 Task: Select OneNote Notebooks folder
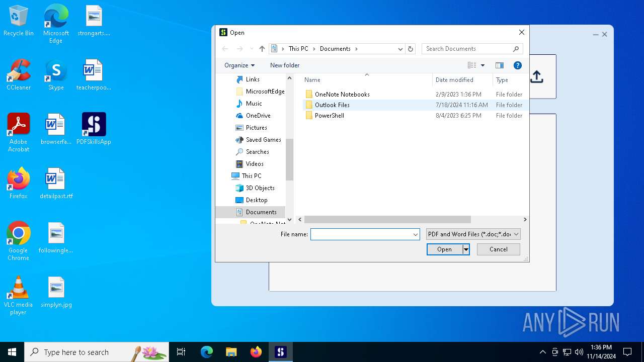coord(342,95)
